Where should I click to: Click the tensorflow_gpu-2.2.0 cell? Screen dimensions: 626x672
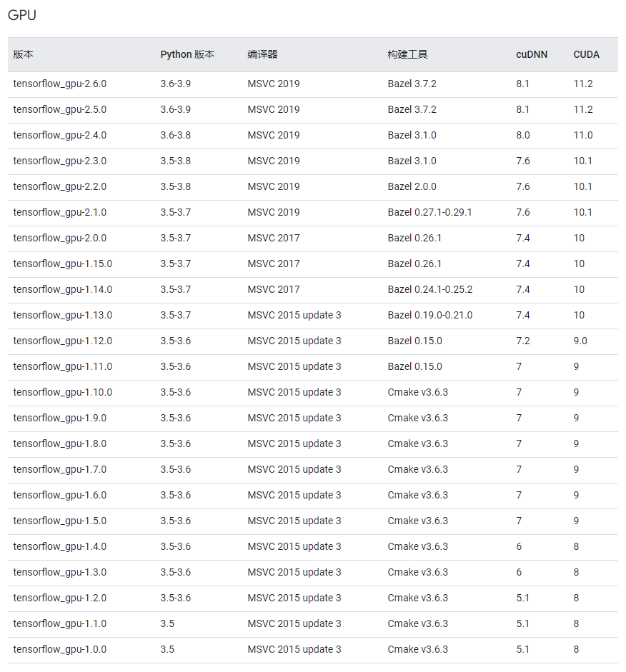[59, 186]
